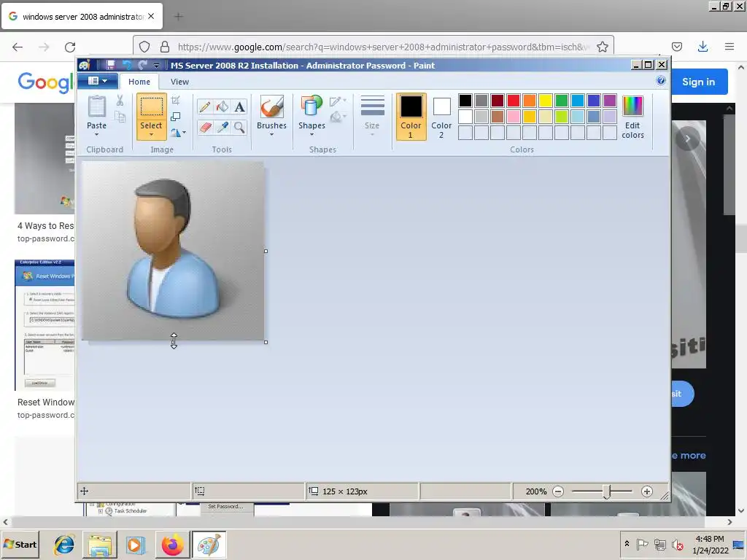Open a new Firefox tab

178,17
